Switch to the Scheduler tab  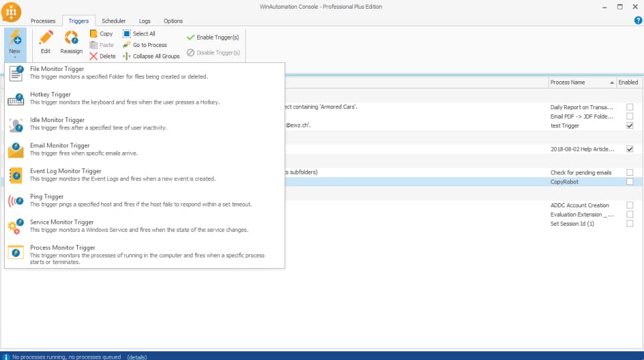113,21
